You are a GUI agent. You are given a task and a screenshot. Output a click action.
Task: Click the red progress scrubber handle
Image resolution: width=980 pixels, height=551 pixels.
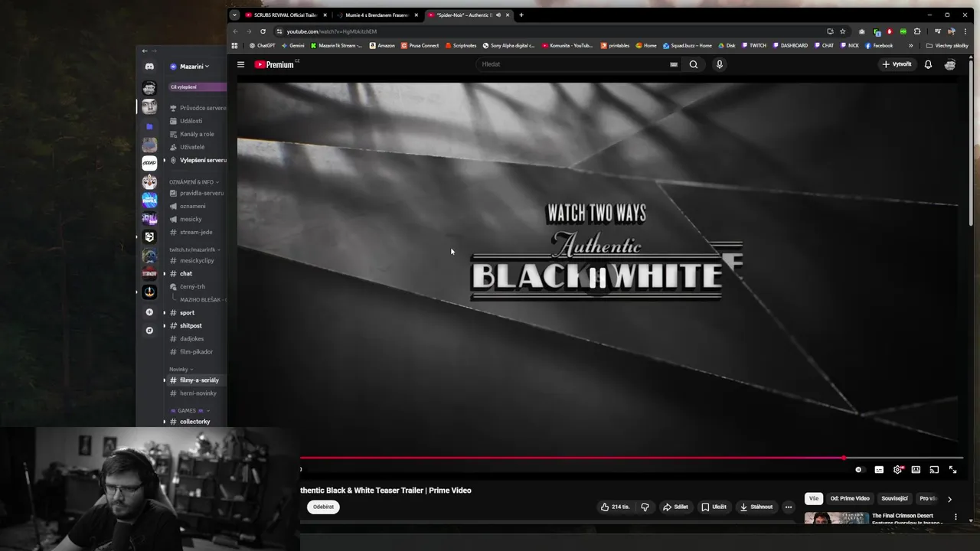(x=844, y=458)
